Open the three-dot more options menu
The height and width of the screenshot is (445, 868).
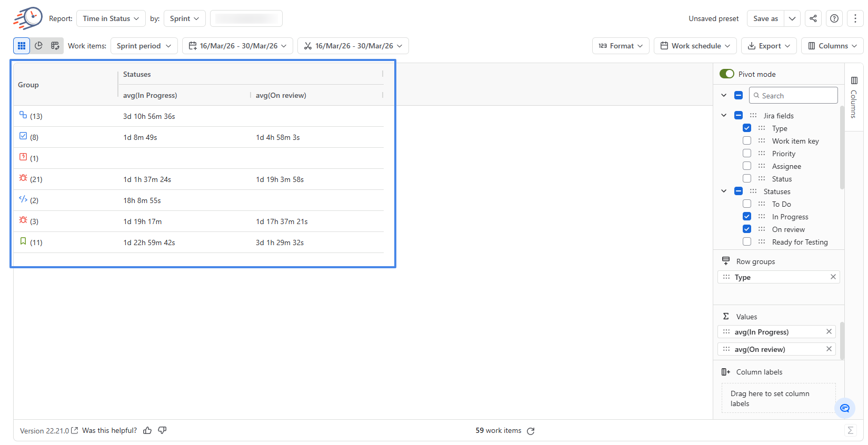855,18
